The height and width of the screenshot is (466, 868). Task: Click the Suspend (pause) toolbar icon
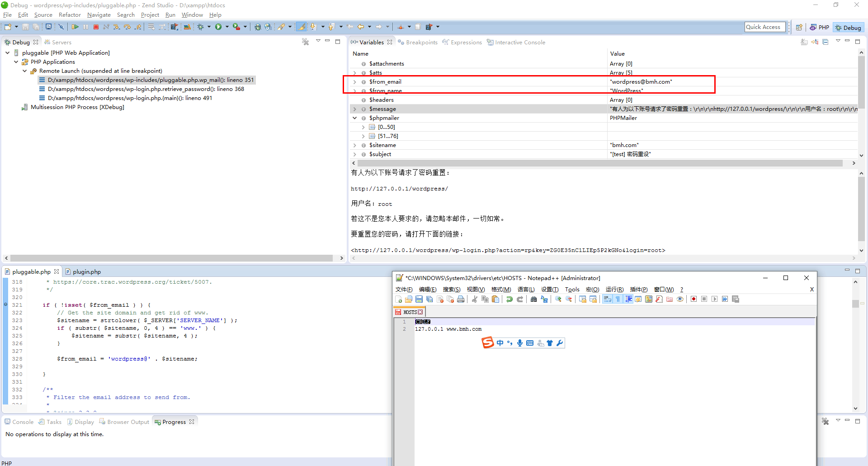(85, 27)
